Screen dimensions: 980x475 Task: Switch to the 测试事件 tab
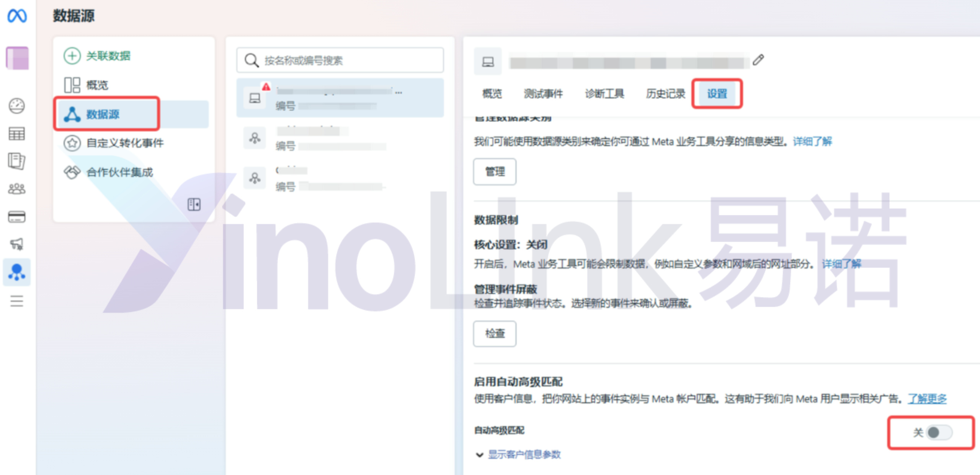pyautogui.click(x=543, y=94)
